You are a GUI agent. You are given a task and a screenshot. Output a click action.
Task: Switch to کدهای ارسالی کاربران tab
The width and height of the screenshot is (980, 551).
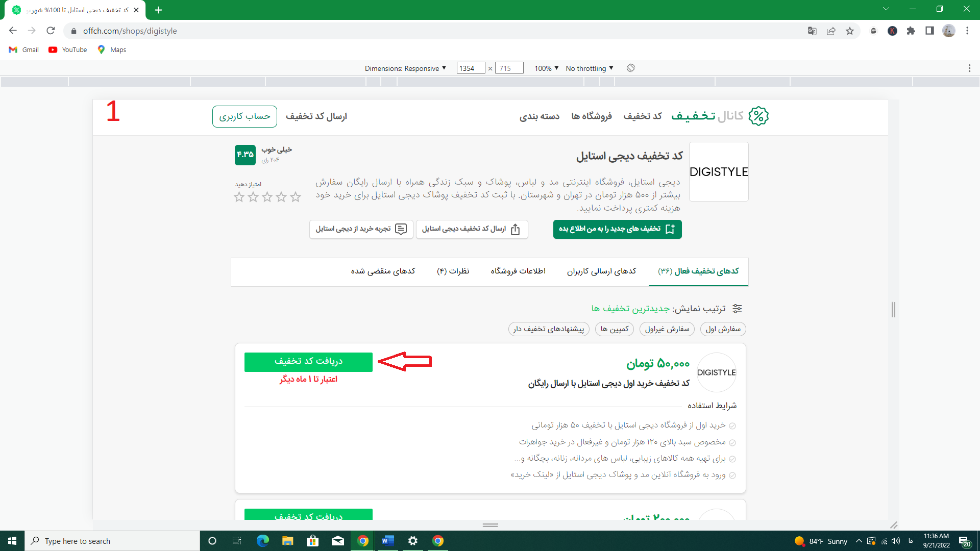(x=601, y=271)
